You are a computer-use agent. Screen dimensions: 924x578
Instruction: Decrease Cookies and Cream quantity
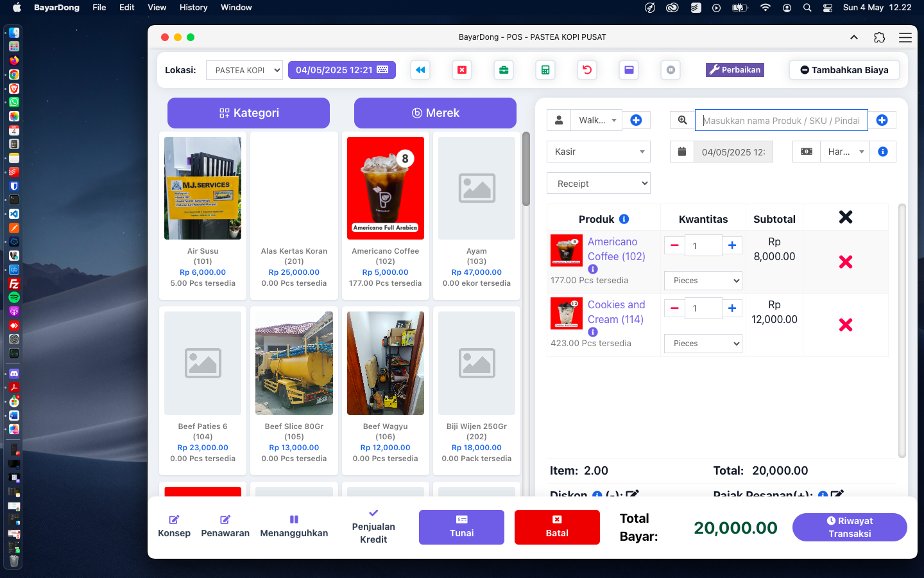[674, 308]
